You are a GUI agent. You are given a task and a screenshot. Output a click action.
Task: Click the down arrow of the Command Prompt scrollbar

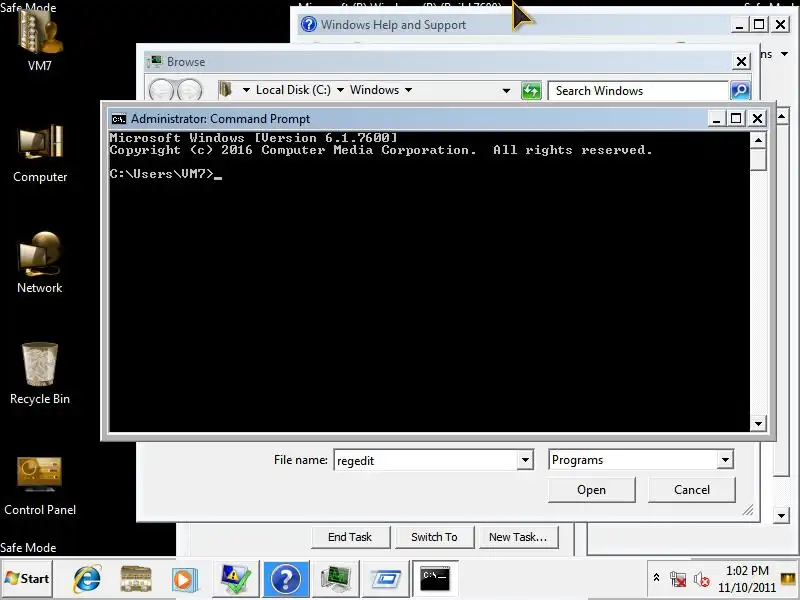tap(758, 423)
